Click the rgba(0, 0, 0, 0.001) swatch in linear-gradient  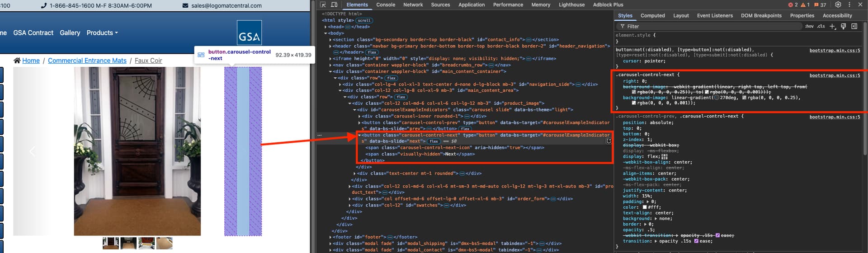634,103
